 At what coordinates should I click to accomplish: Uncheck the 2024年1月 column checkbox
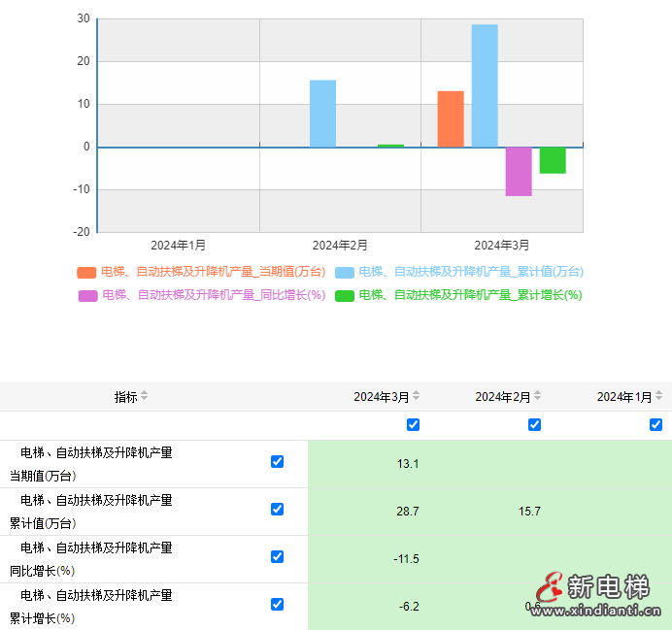pyautogui.click(x=655, y=425)
